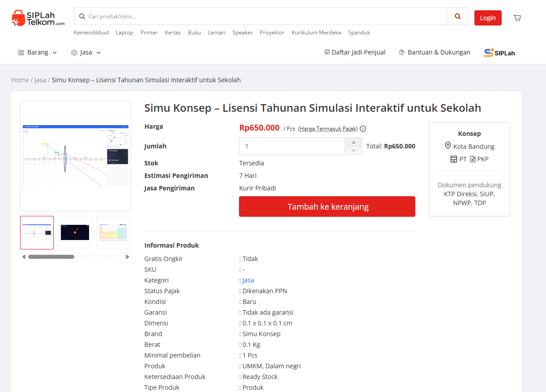The width and height of the screenshot is (546, 392).
Task: Click the SIPLah brand icon at top right
Action: (489, 52)
